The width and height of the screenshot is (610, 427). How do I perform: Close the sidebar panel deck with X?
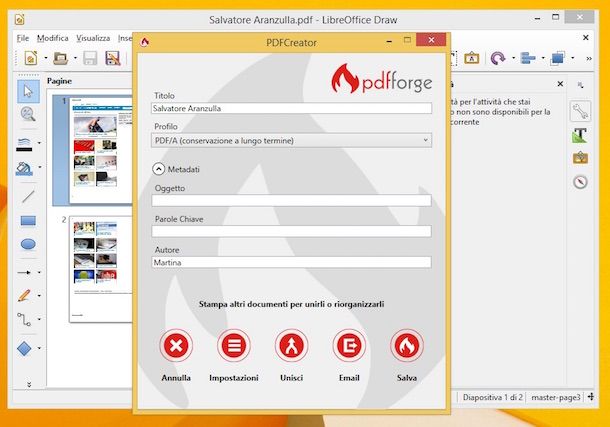[x=560, y=84]
